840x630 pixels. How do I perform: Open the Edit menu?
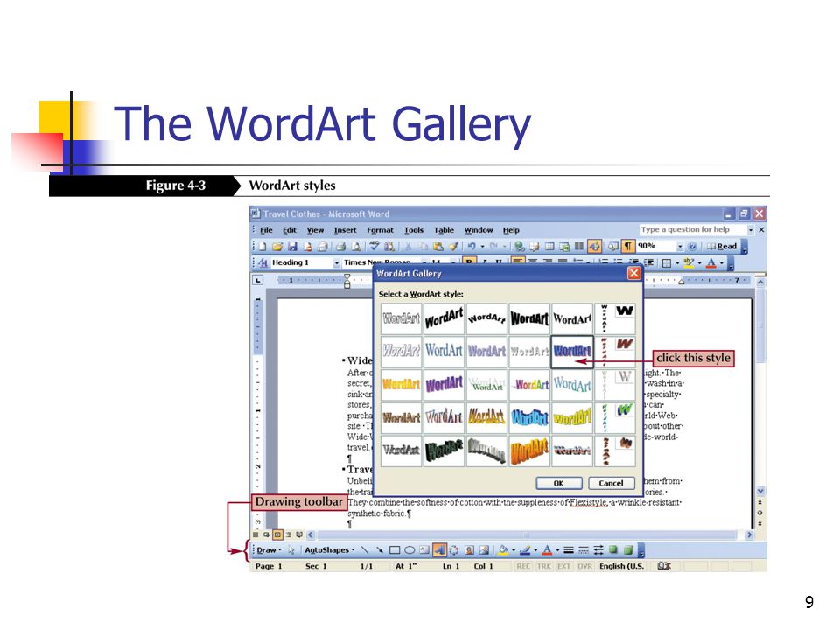point(290,230)
